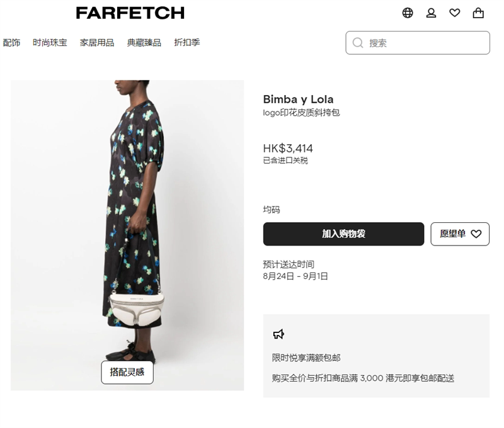Click the magnifier icon in search box
Image resolution: width=504 pixels, height=428 pixels.
pos(357,43)
